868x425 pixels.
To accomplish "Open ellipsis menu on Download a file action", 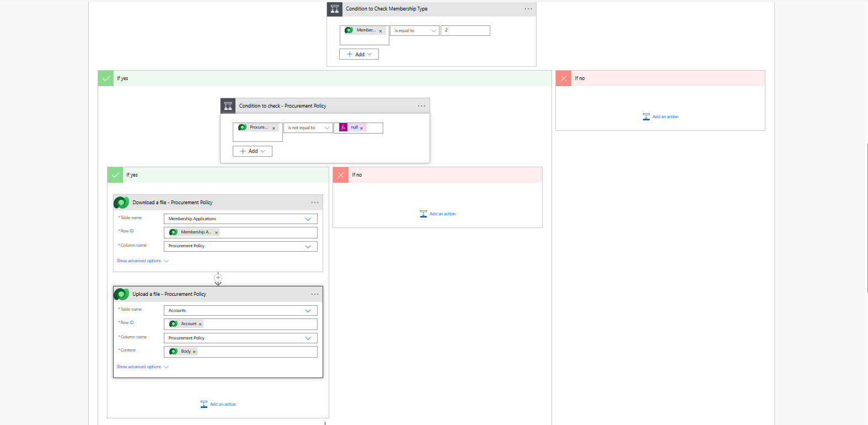I will (x=315, y=203).
